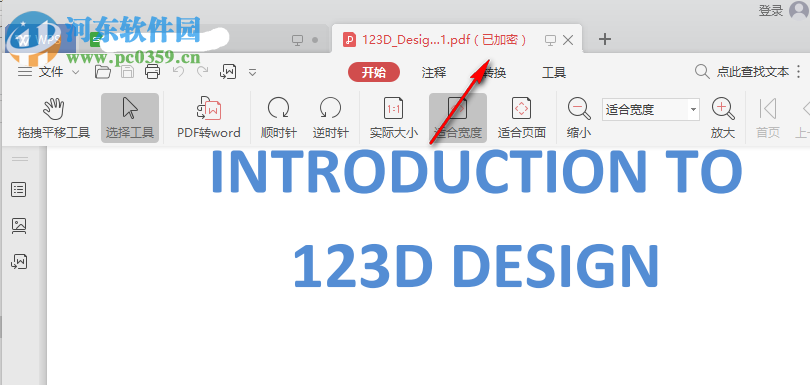This screenshot has width=810, height=385.
Task: Show page thumbnails sidebar panel
Action: tap(19, 226)
